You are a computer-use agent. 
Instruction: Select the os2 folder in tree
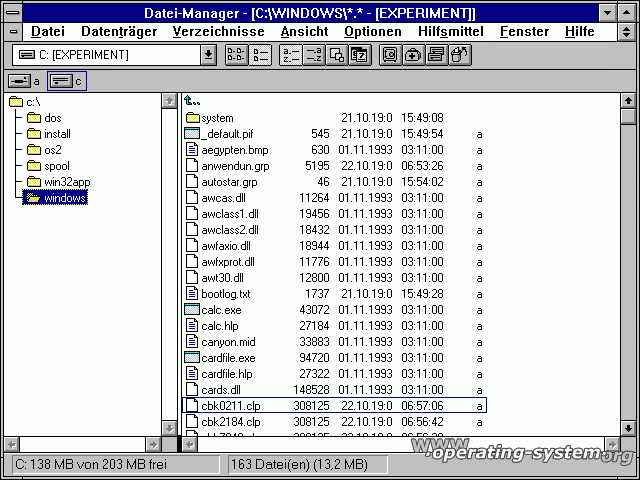pos(44,150)
